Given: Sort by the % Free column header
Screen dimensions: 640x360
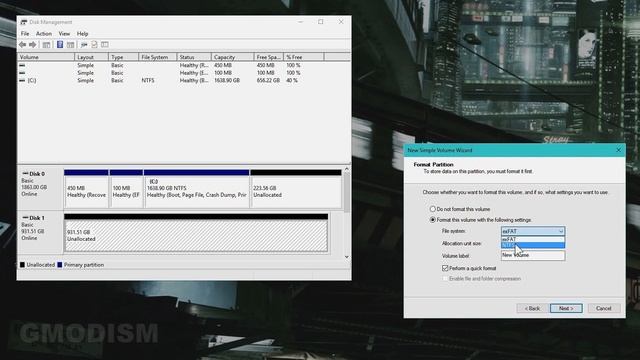Looking at the screenshot, I should (303, 57).
